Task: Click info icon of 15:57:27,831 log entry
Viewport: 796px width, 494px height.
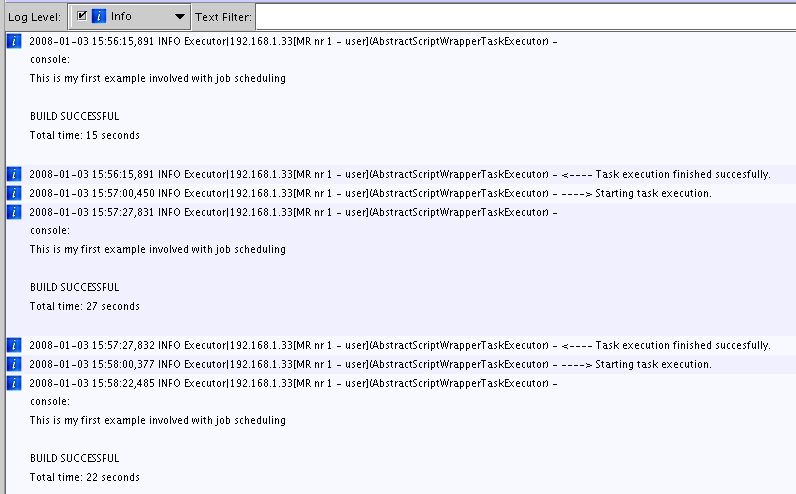Action: [14, 212]
